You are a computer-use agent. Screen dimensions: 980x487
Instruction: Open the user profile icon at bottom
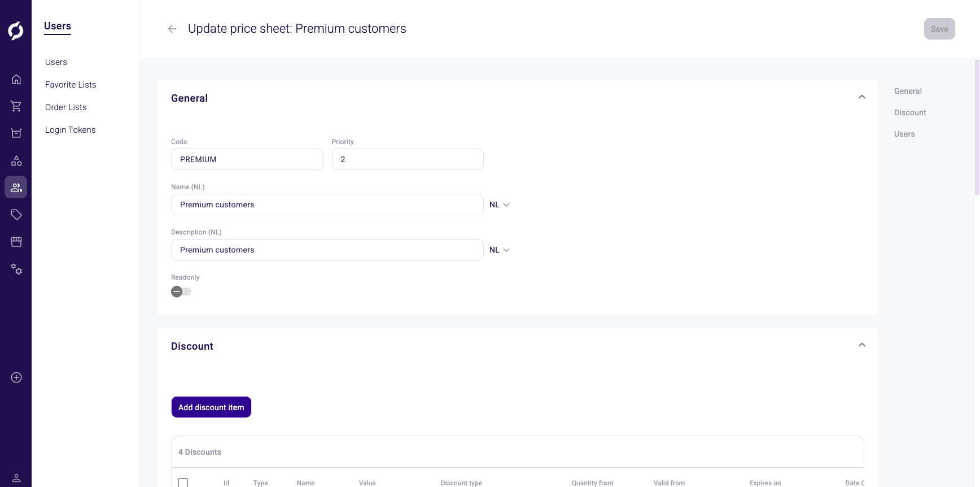[x=16, y=478]
